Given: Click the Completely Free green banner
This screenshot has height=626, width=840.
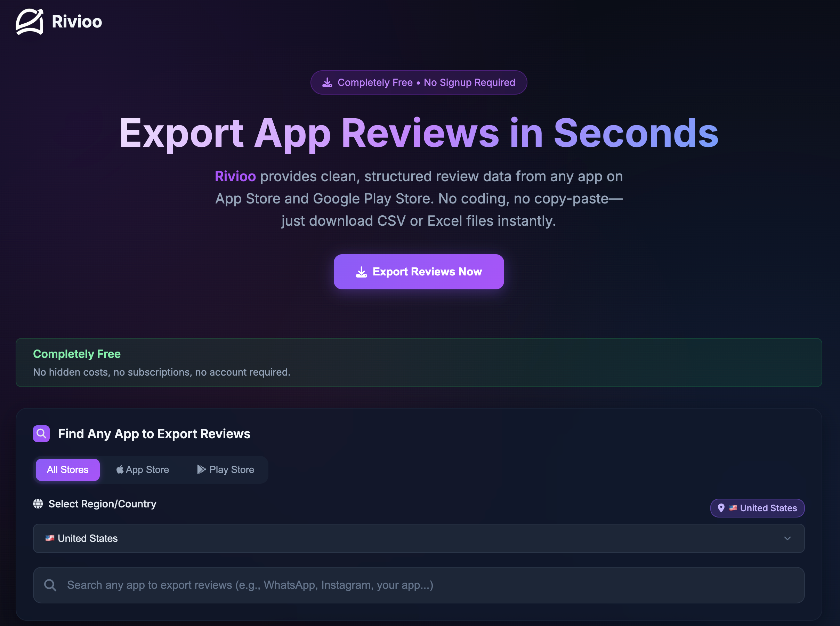Looking at the screenshot, I should tap(419, 363).
